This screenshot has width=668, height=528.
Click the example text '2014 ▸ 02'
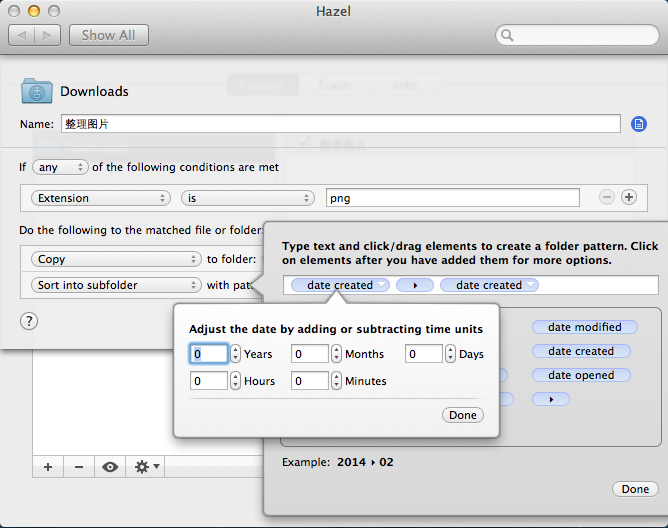coord(365,462)
